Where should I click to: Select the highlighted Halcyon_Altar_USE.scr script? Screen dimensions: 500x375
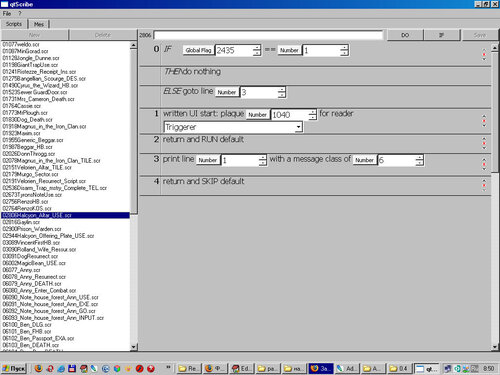[x=65, y=215]
